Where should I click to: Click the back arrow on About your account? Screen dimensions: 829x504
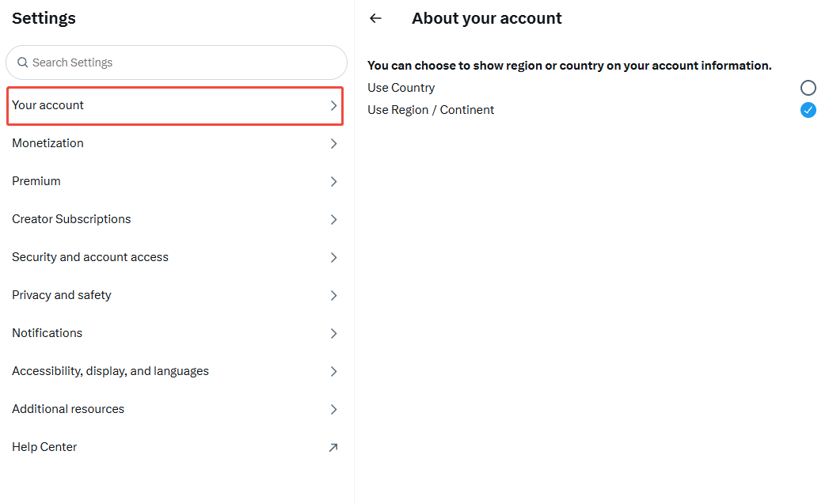375,17
